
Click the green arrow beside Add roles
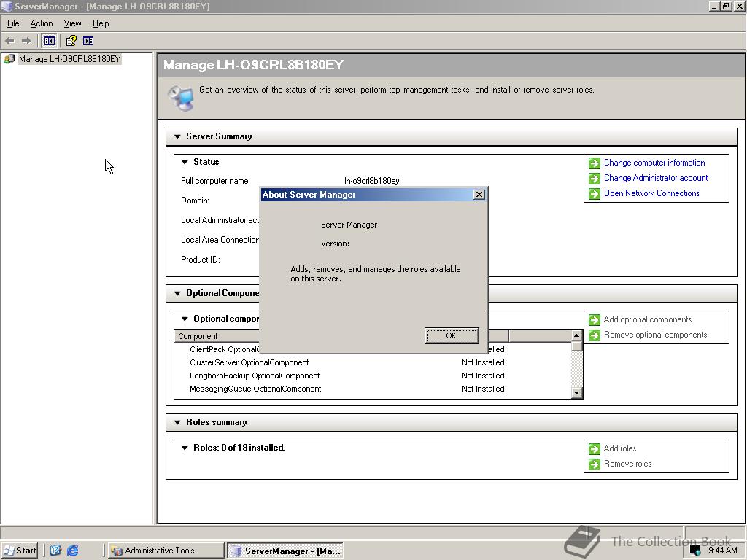click(594, 448)
